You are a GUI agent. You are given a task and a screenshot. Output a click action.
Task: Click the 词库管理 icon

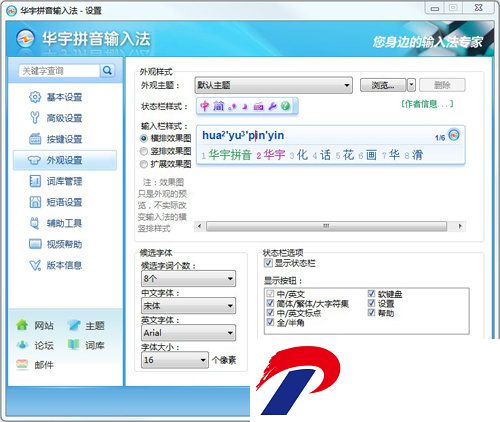(x=35, y=181)
